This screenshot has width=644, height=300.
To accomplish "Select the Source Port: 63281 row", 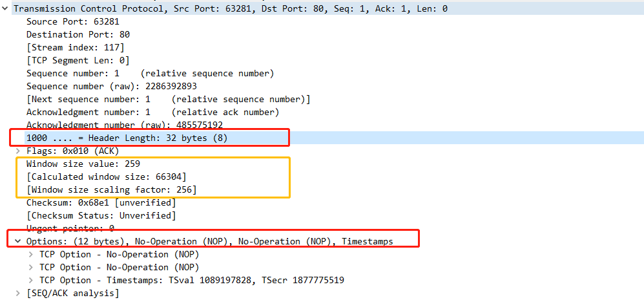I will pos(73,21).
